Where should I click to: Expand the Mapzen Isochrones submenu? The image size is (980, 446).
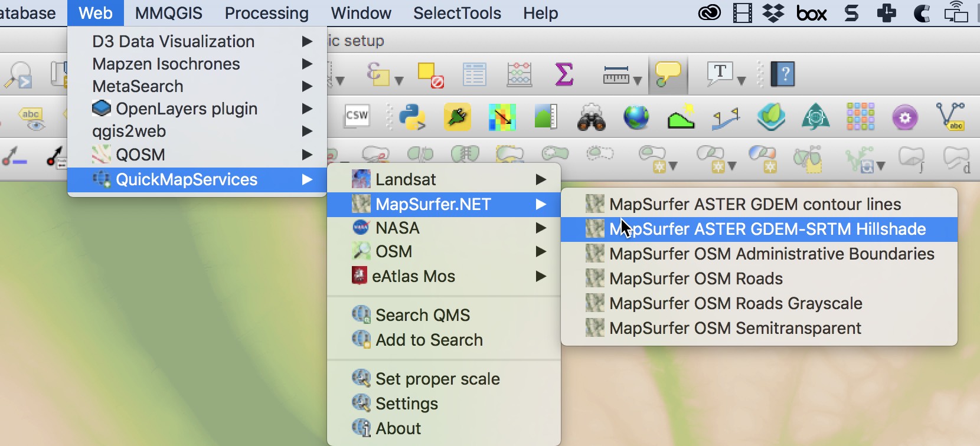click(197, 64)
